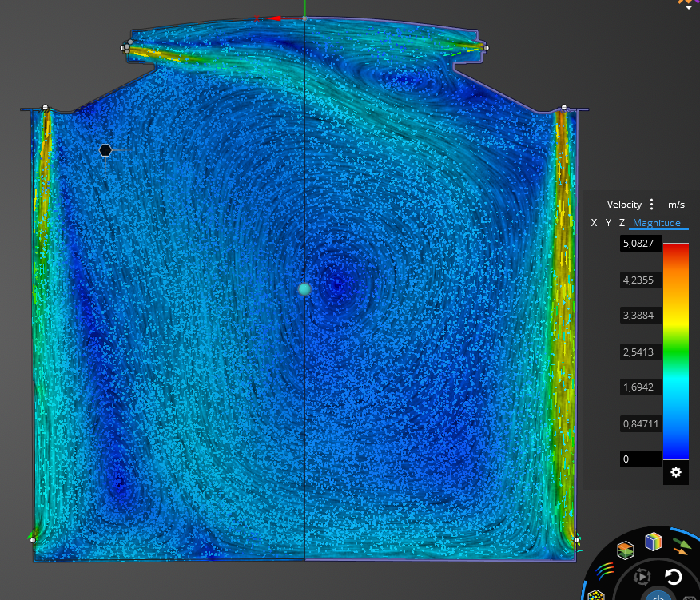Select the layered cube section-planes display
This screenshot has height=600, width=700.
pos(626,550)
